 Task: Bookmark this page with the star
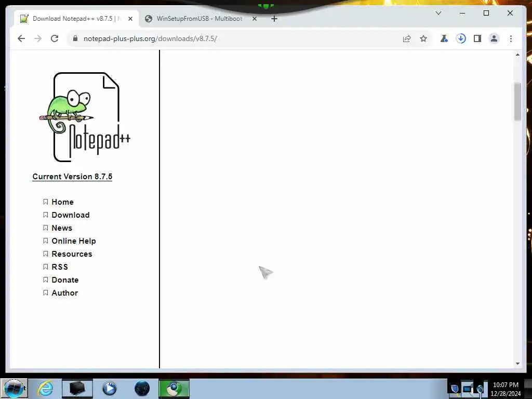pos(423,38)
